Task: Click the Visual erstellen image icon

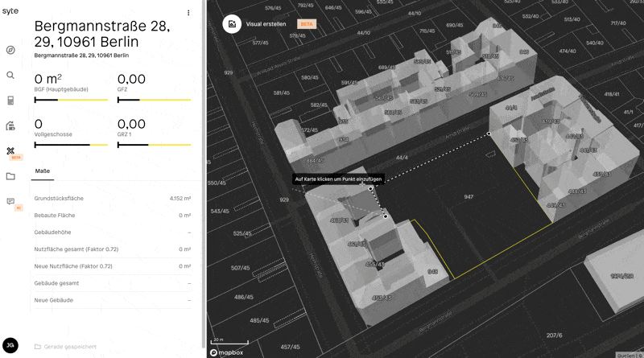Action: pyautogui.click(x=232, y=24)
